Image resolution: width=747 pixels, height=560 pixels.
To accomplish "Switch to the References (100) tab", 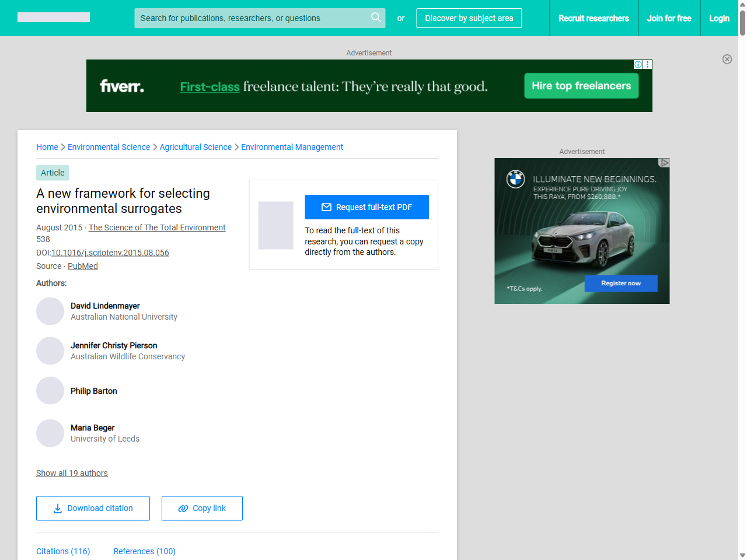I will (x=144, y=551).
